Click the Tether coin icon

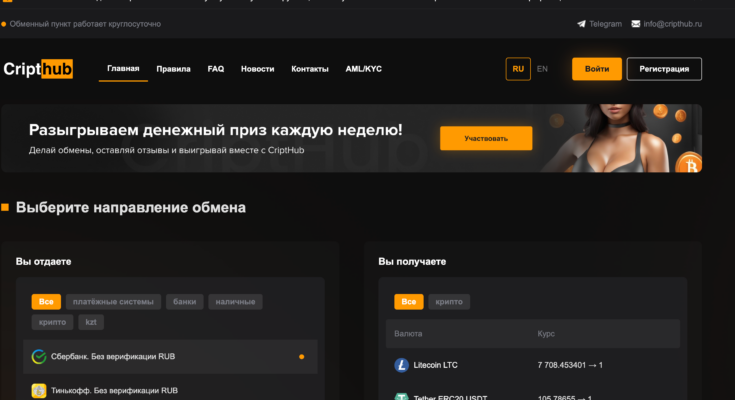point(401,397)
